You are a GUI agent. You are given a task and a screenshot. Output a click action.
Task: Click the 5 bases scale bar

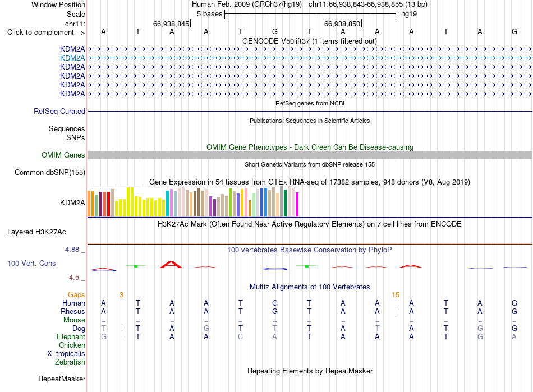(x=310, y=14)
